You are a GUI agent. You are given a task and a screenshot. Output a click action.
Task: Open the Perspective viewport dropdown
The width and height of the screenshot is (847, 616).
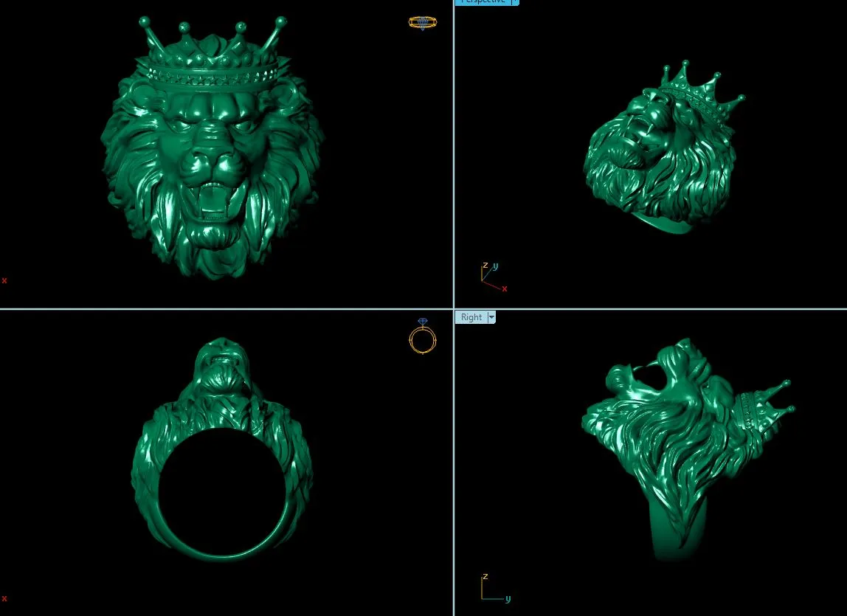click(x=514, y=2)
